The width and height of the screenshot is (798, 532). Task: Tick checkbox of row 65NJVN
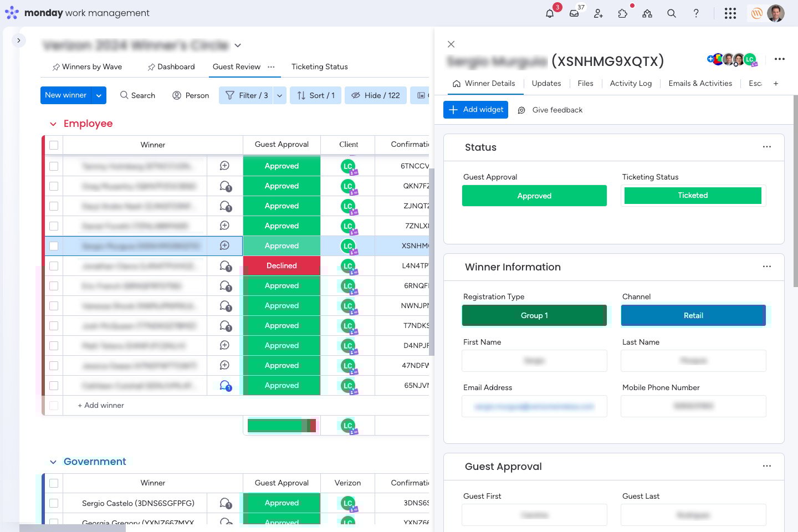pyautogui.click(x=54, y=386)
